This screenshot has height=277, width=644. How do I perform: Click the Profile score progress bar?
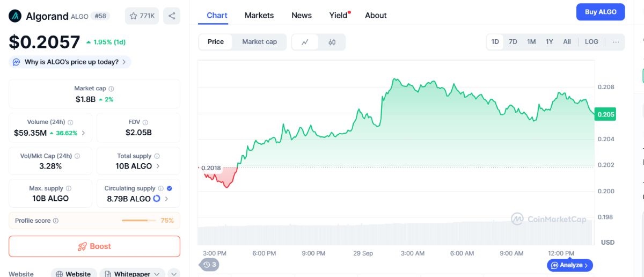tap(139, 221)
